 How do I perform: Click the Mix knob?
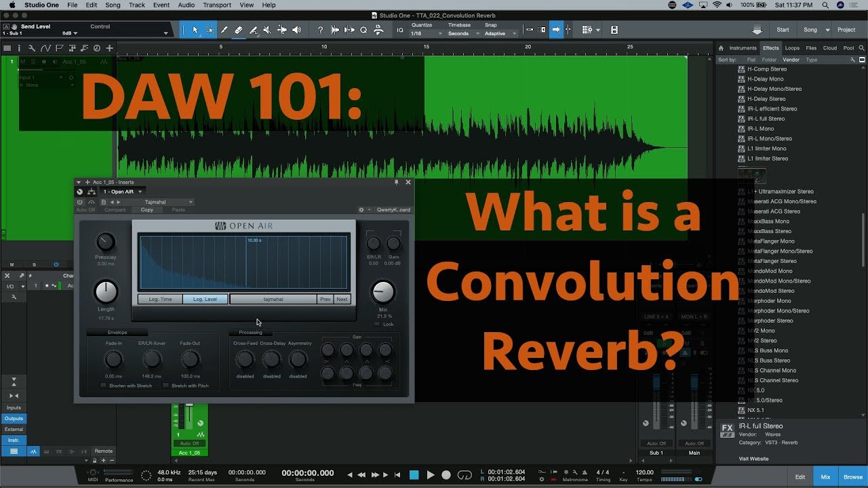coord(383,292)
